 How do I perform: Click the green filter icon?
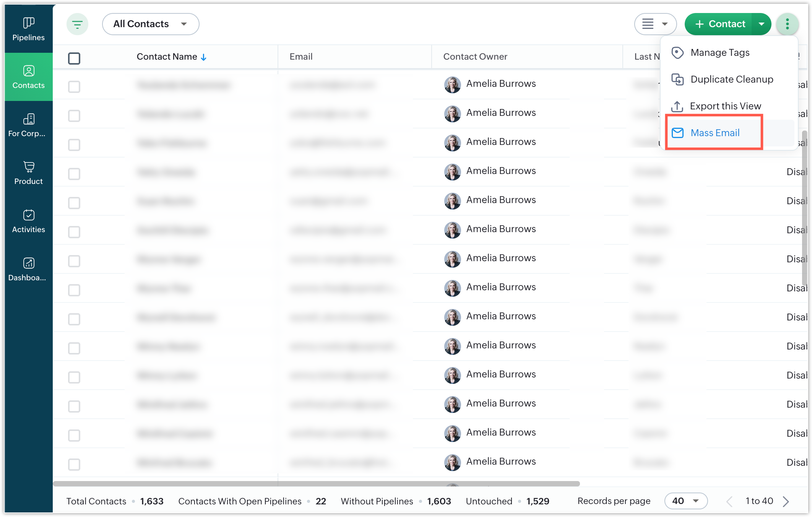(x=78, y=24)
